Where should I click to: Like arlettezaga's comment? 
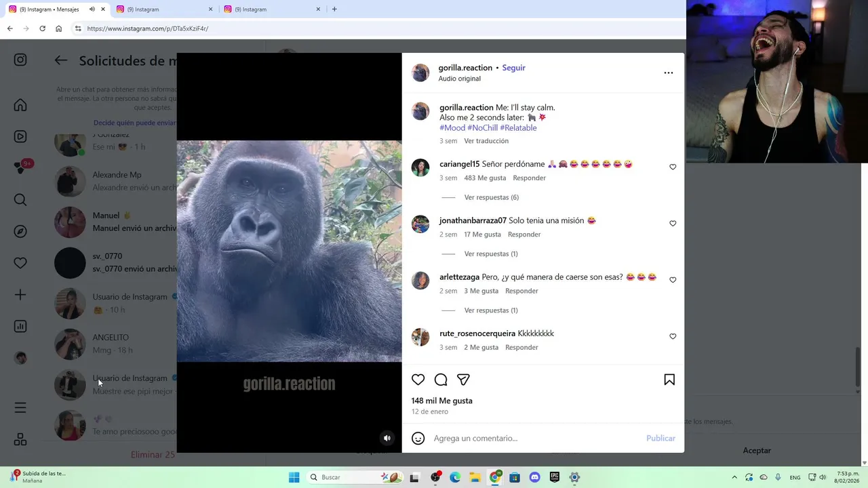click(x=673, y=279)
